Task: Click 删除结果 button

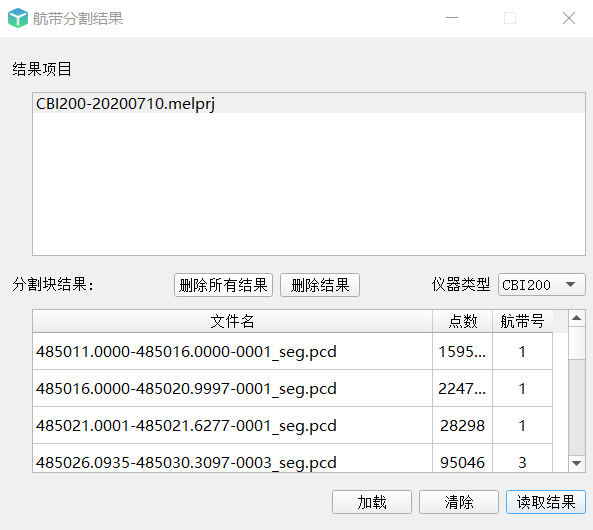Action: 320,285
